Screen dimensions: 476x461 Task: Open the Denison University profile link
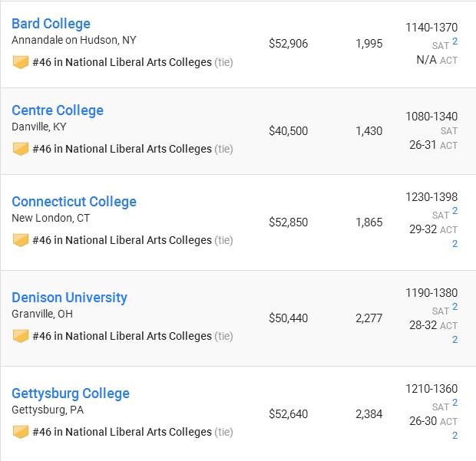(69, 298)
